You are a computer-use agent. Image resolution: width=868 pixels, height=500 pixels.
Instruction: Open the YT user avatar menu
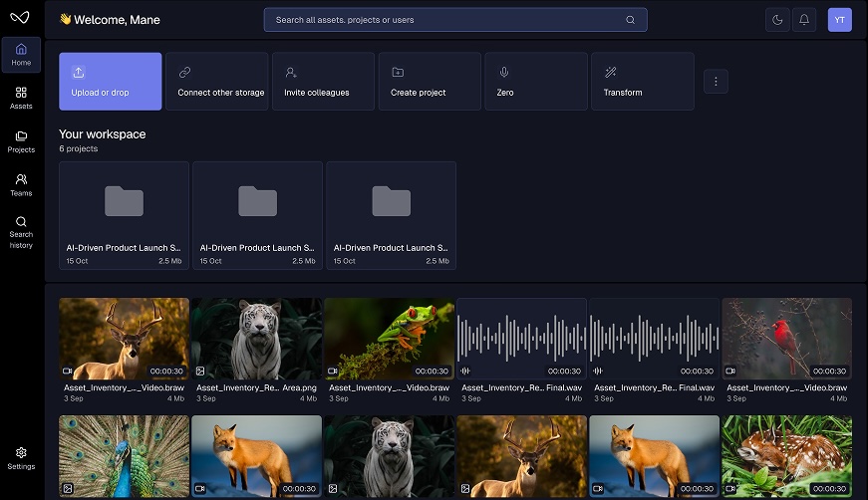(839, 20)
